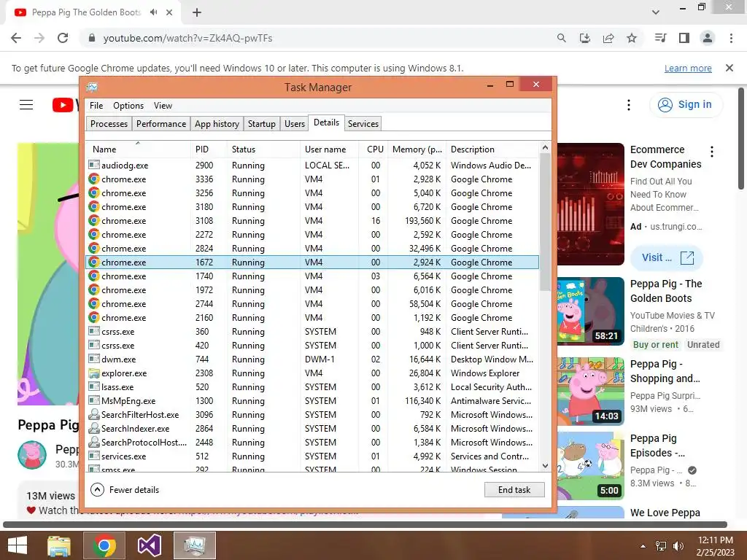Viewport: 747px width, 560px height.
Task: Click install app icon in address bar
Action: (585, 38)
